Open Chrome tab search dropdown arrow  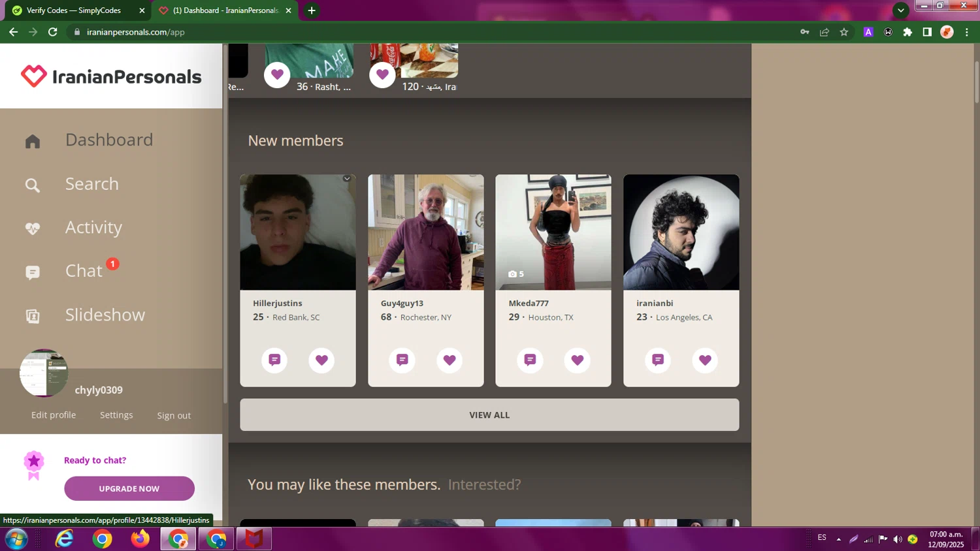pos(901,10)
